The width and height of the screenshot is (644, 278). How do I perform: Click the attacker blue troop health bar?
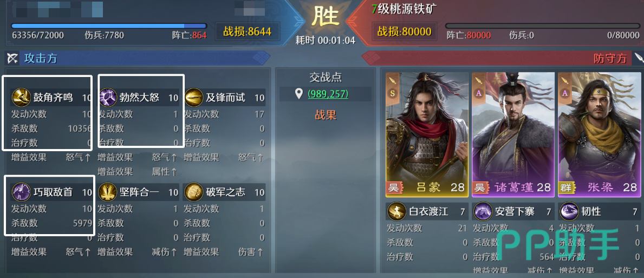pos(109,25)
